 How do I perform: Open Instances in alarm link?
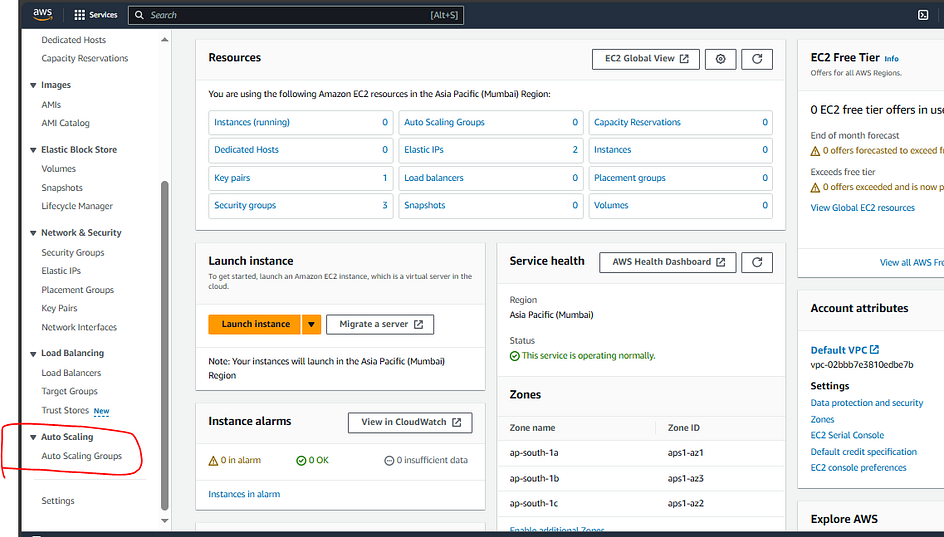point(244,494)
